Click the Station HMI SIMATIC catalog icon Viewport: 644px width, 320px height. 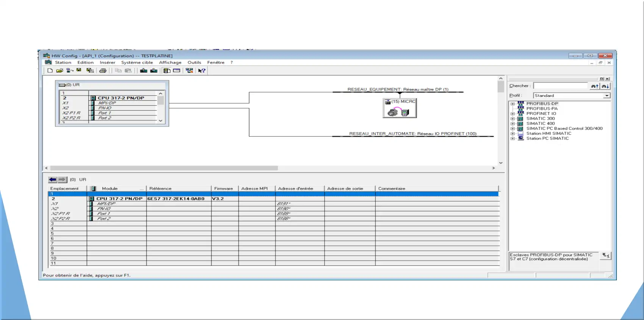pyautogui.click(x=521, y=133)
